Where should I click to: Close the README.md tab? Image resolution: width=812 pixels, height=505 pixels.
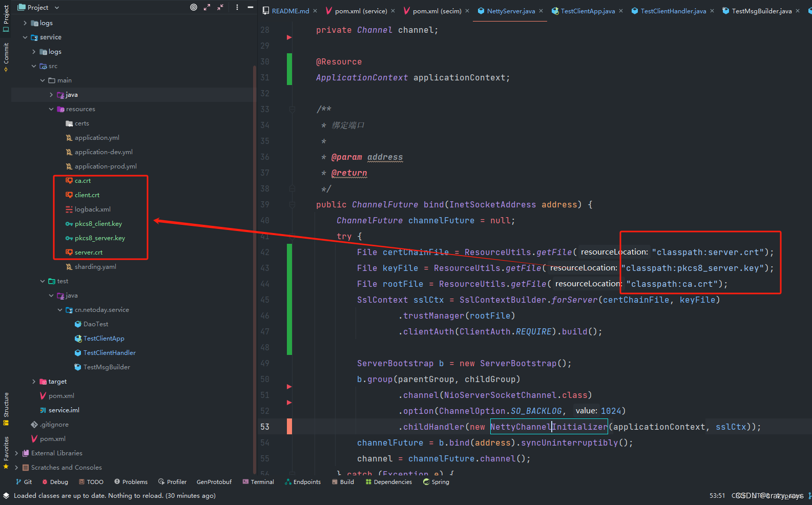point(315,11)
